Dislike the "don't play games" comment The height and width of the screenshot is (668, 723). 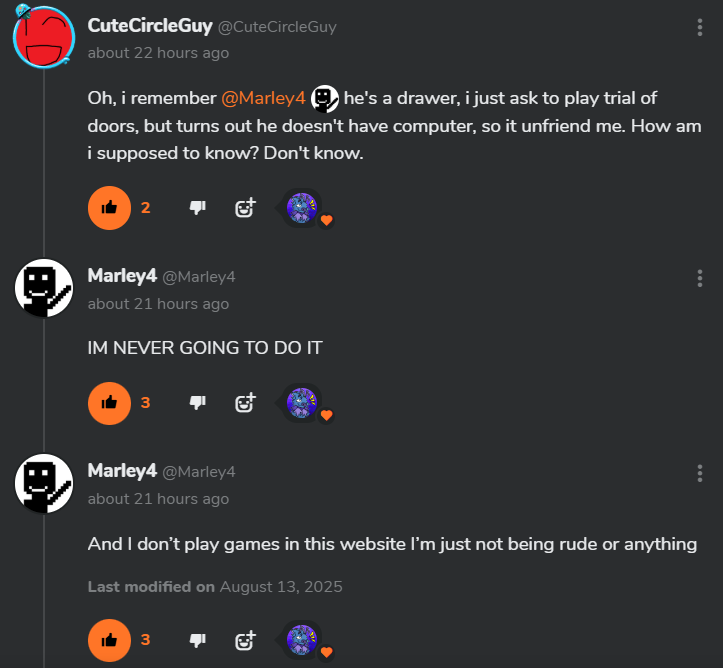point(198,640)
